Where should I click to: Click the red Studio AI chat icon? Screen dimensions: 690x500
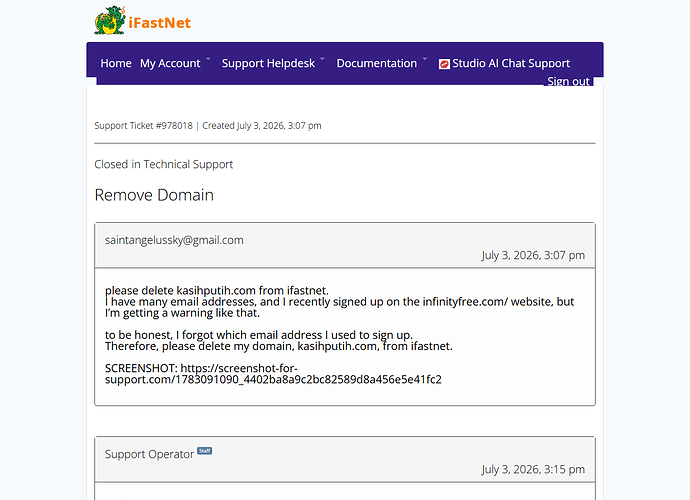(x=444, y=64)
